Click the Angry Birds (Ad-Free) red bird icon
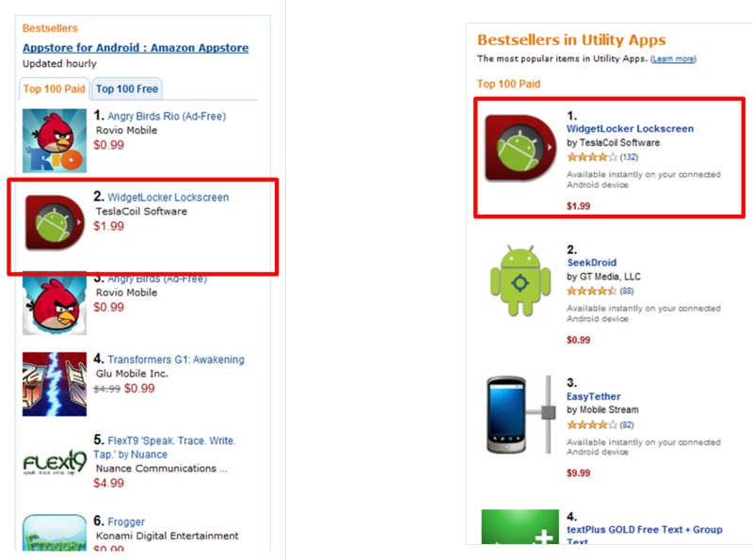This screenshot has height=560, width=753. (54, 303)
